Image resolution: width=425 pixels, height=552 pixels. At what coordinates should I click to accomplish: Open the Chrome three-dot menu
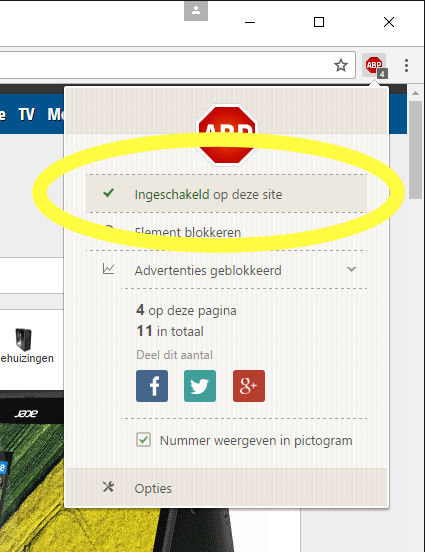tap(406, 65)
